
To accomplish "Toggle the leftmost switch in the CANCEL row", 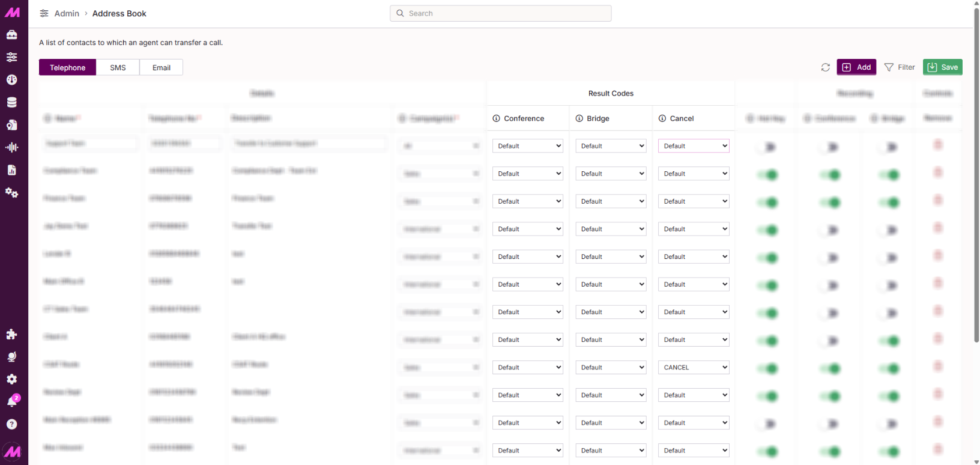I will pos(768,368).
